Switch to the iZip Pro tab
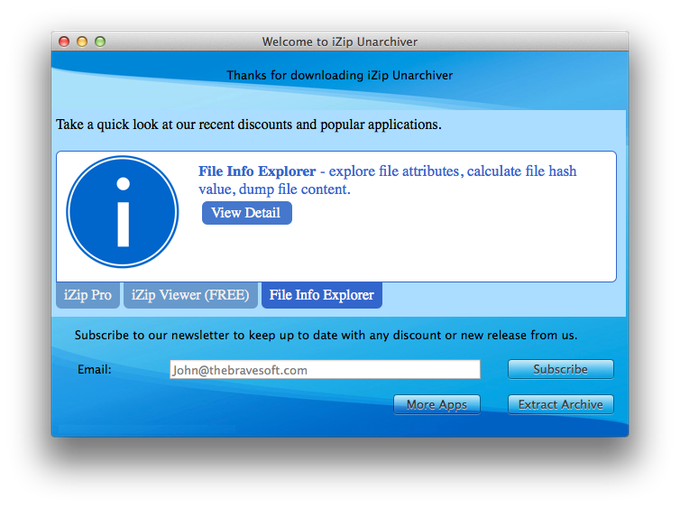Image resolution: width=680 pixels, height=508 pixels. [88, 295]
